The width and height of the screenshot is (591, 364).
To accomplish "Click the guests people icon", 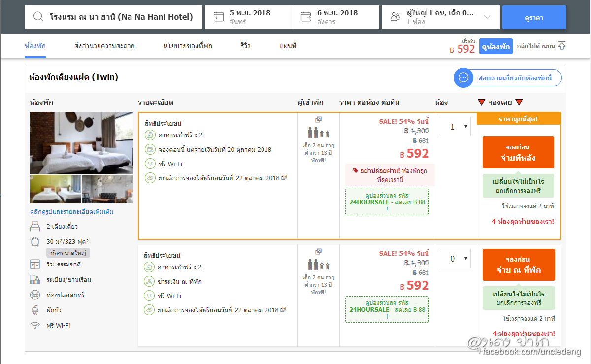I will 395,17.
